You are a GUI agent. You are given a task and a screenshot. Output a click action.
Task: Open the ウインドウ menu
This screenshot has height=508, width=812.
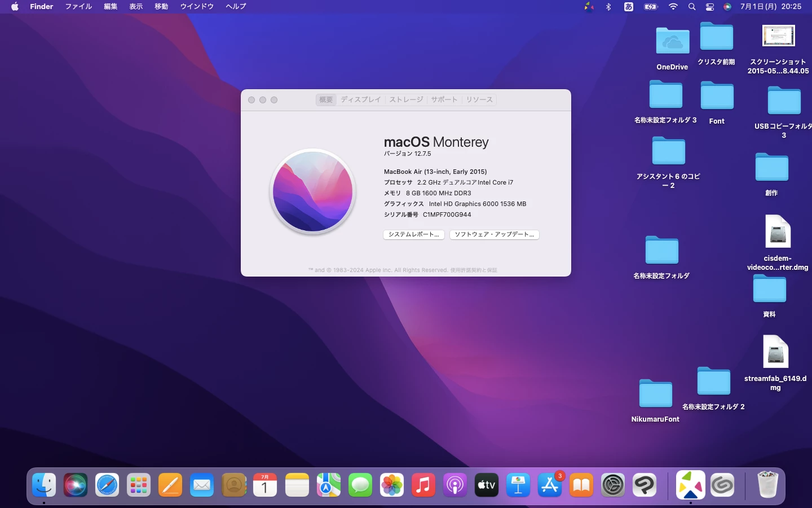197,6
